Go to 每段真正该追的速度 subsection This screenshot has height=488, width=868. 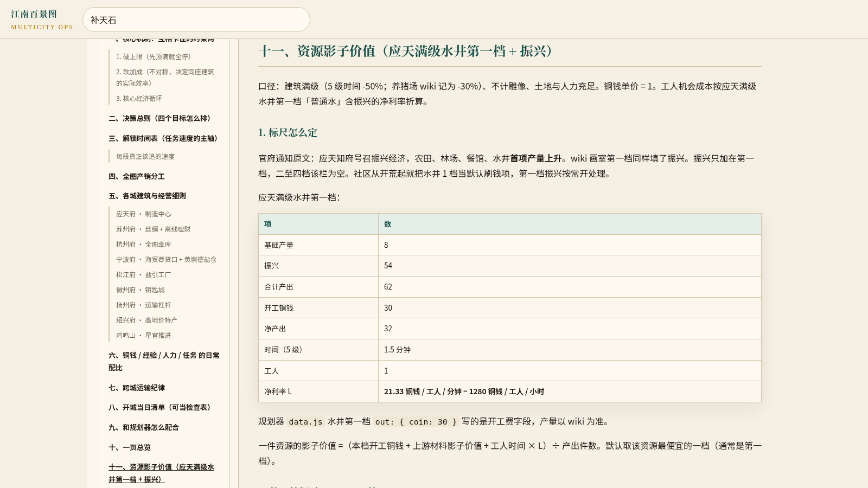point(145,156)
